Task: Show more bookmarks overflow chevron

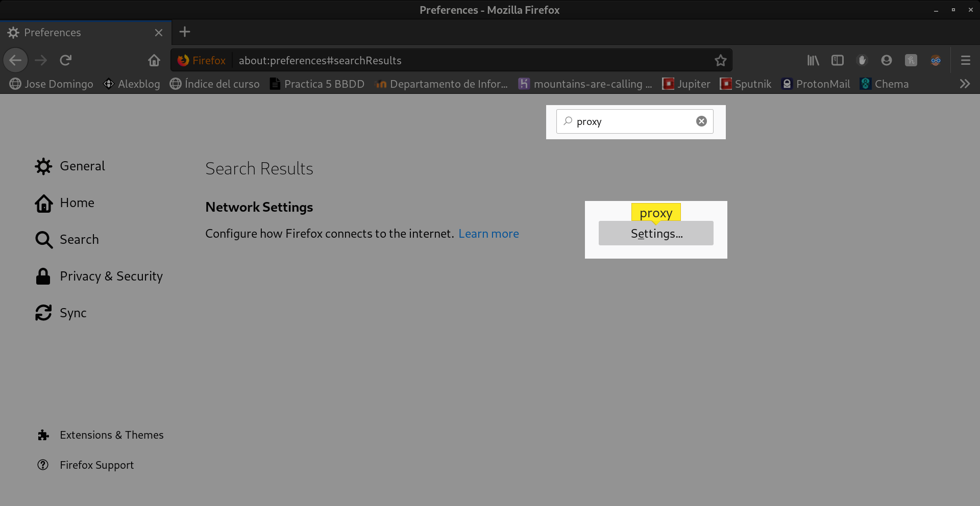Action: pyautogui.click(x=964, y=84)
